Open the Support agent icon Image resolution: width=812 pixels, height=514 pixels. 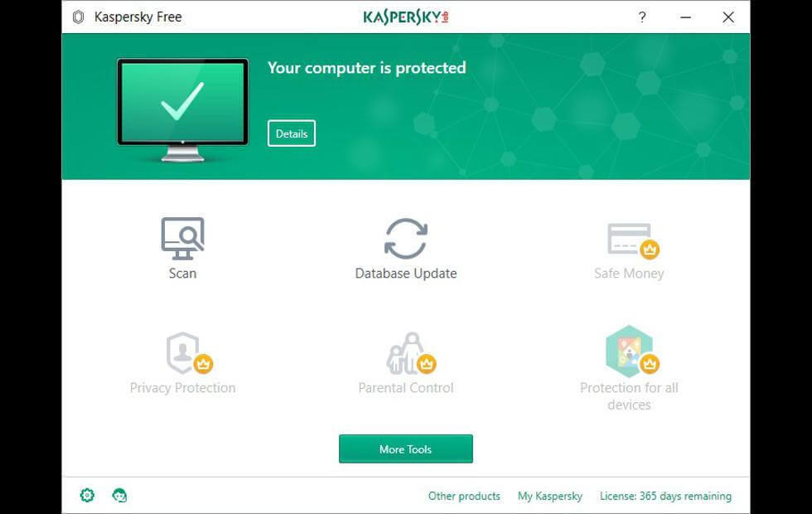click(119, 496)
